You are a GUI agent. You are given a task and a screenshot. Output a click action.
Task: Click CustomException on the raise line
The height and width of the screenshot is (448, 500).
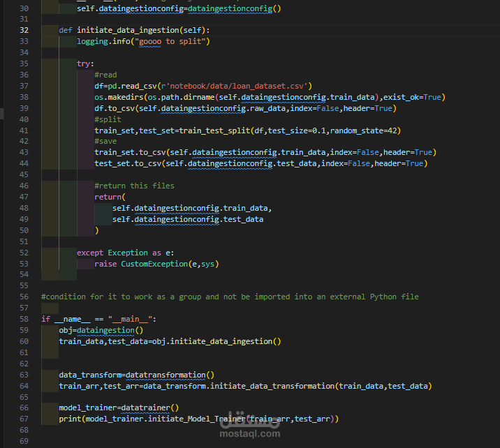click(154, 264)
